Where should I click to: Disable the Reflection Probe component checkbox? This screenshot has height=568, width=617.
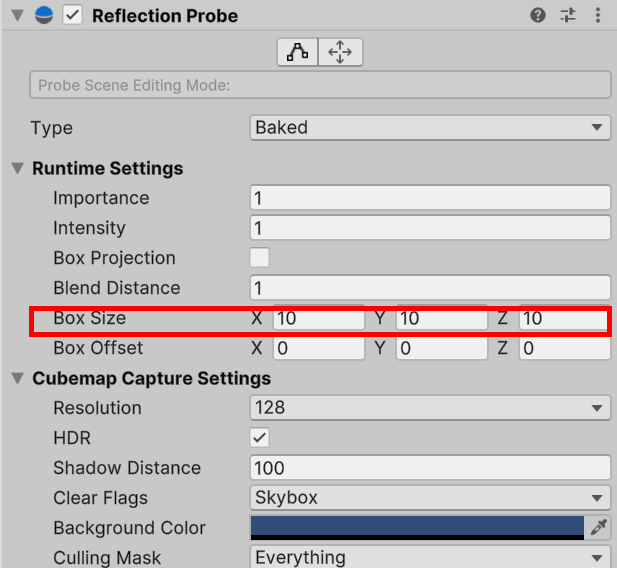click(x=73, y=16)
